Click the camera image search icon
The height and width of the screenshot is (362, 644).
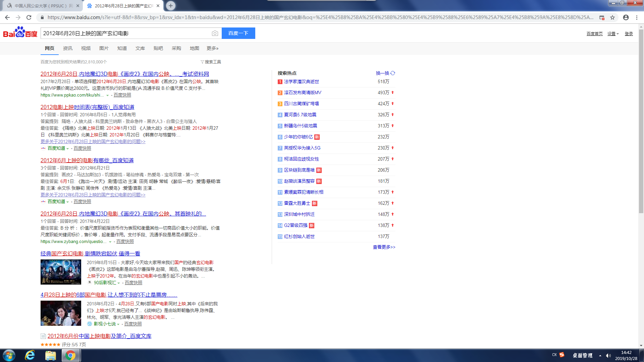(215, 33)
